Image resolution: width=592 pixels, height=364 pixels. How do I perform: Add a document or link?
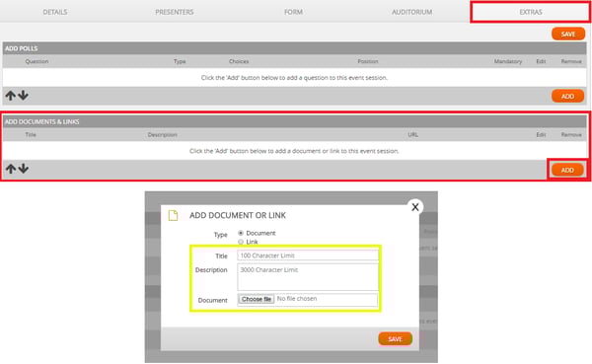567,170
